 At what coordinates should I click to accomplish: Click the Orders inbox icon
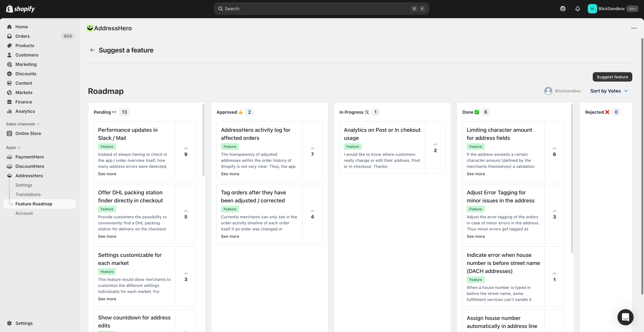pyautogui.click(x=10, y=36)
